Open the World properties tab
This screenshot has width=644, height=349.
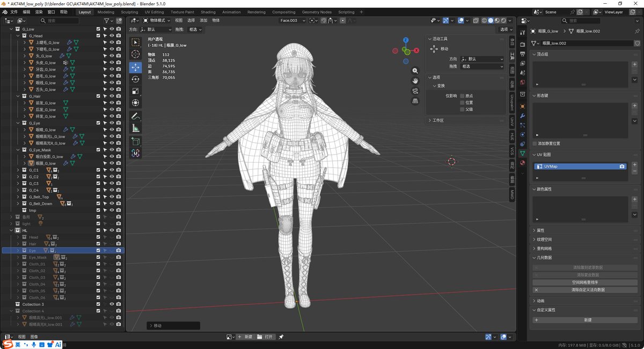(523, 83)
